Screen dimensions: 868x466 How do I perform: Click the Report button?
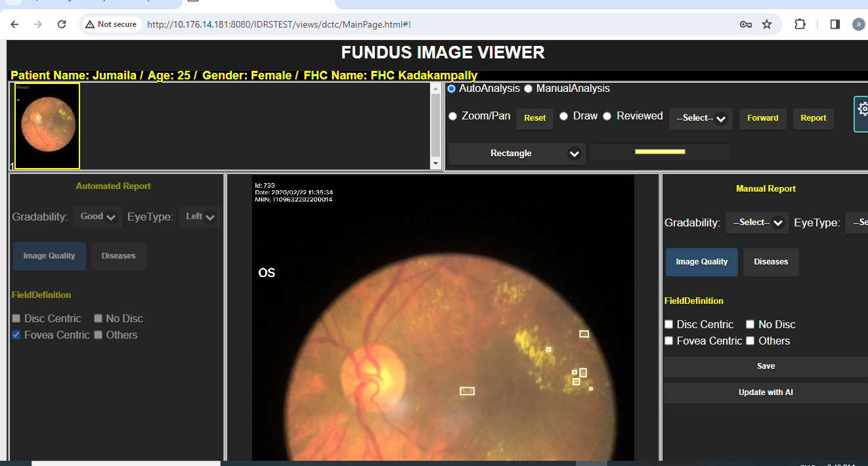pyautogui.click(x=814, y=118)
